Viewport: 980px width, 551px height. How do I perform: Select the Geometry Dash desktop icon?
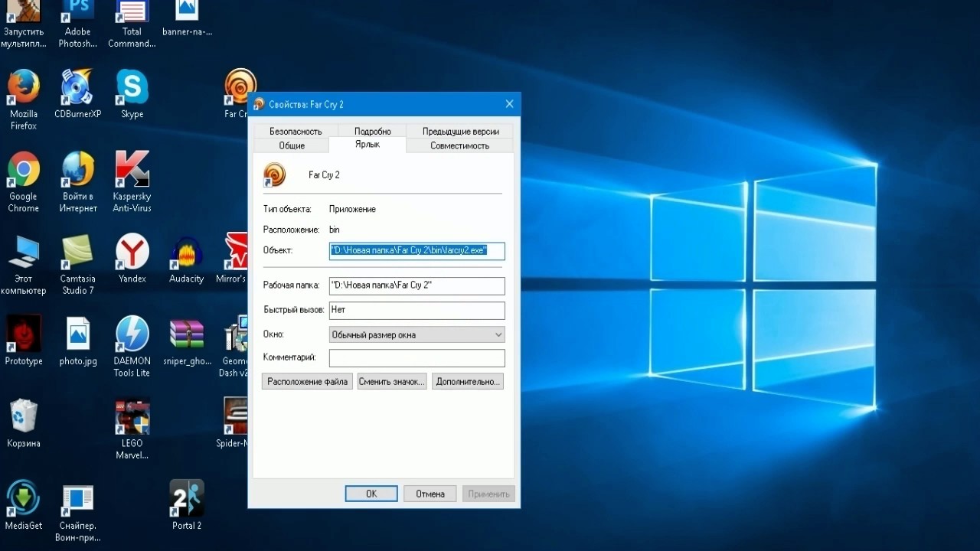point(234,347)
